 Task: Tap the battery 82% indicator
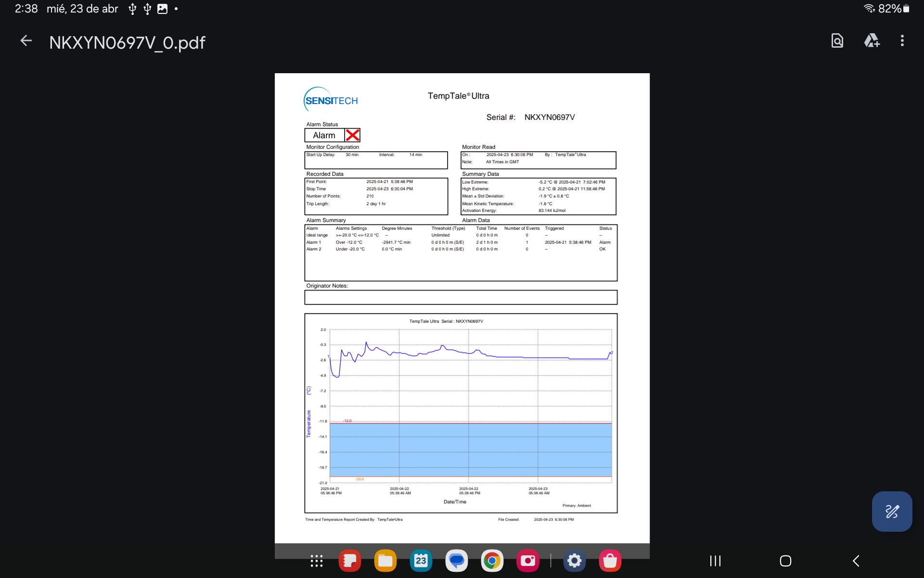[x=894, y=8]
